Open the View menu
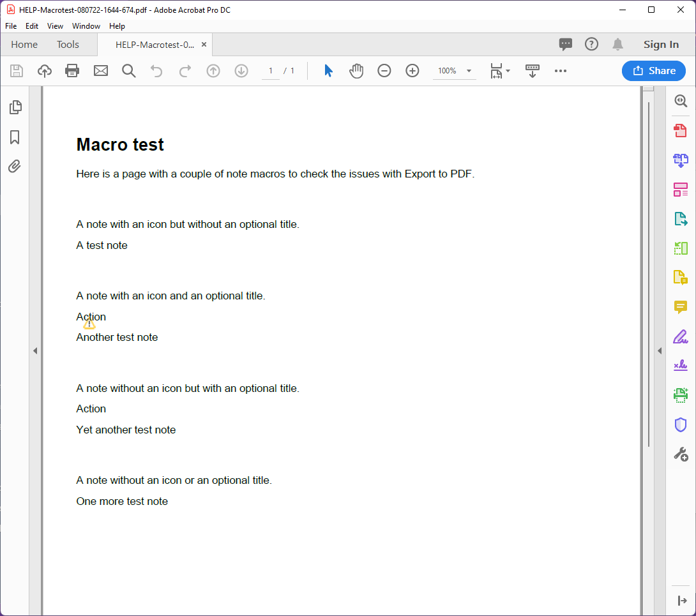 point(55,26)
